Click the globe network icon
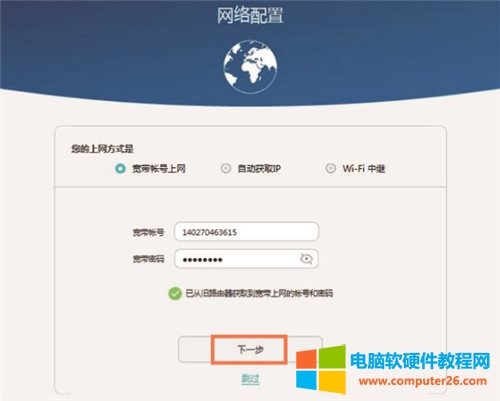The height and width of the screenshot is (401, 500). [x=250, y=67]
